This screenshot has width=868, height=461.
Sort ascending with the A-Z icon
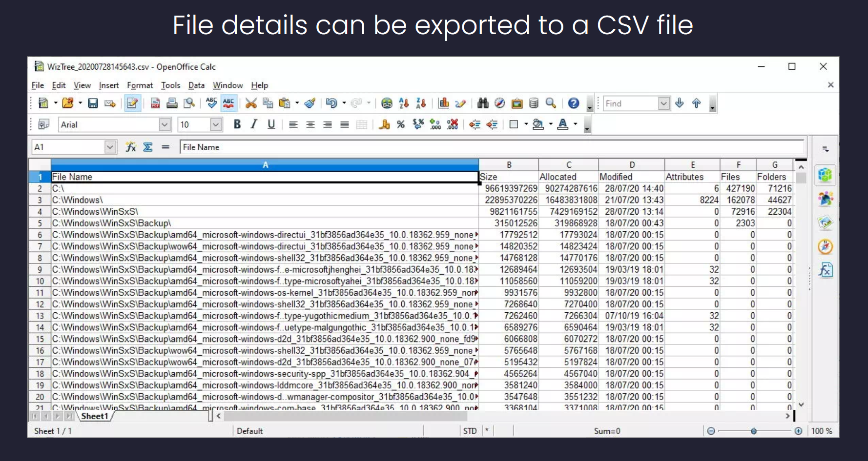point(404,103)
